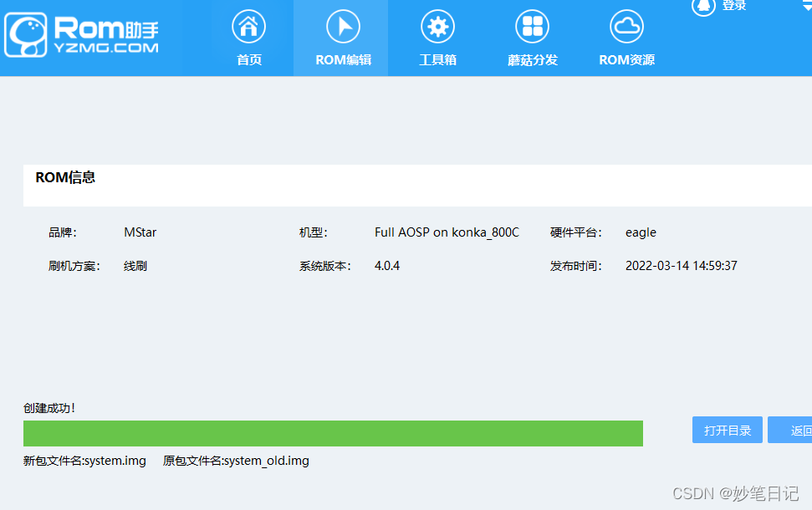The height and width of the screenshot is (510, 812).
Task: Click the 品牌: label
Action: (62, 233)
